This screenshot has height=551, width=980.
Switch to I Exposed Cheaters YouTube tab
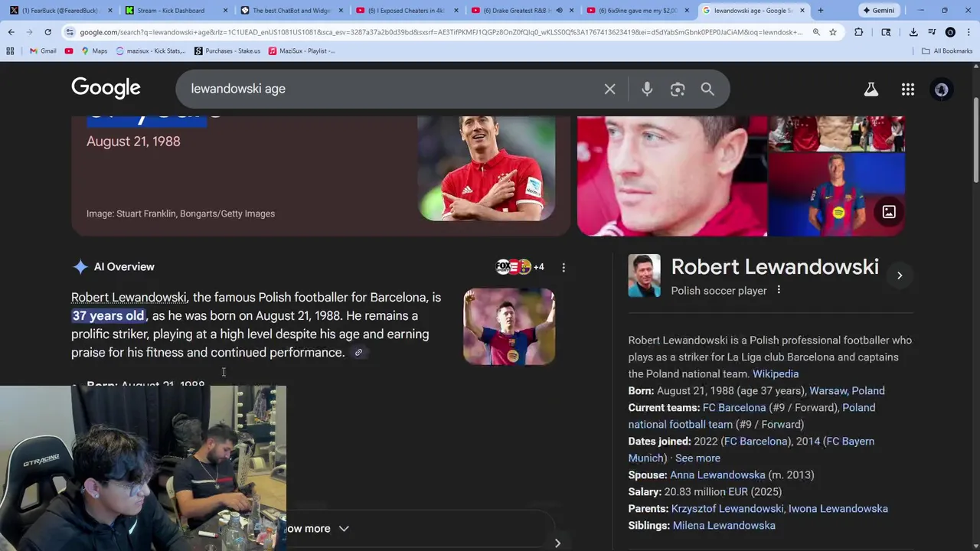[x=406, y=10]
